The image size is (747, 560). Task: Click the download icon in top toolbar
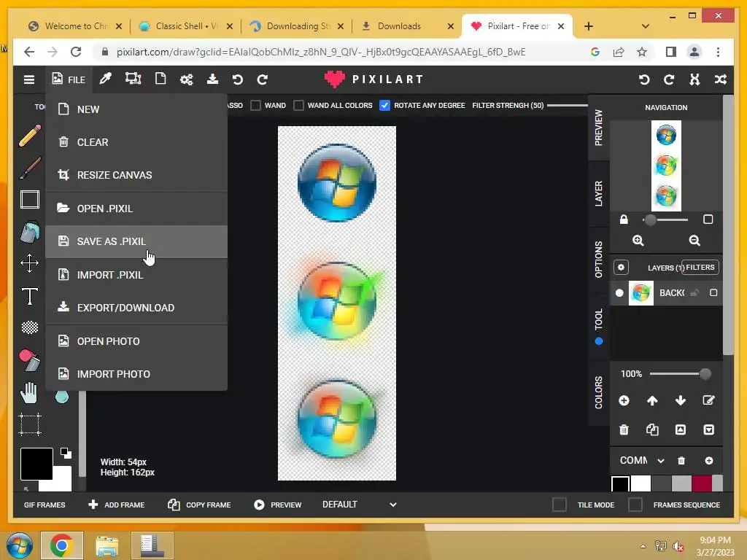[x=212, y=79]
